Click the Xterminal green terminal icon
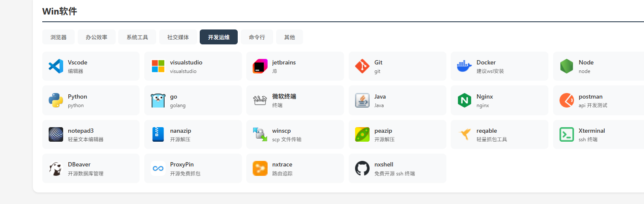 (567, 134)
